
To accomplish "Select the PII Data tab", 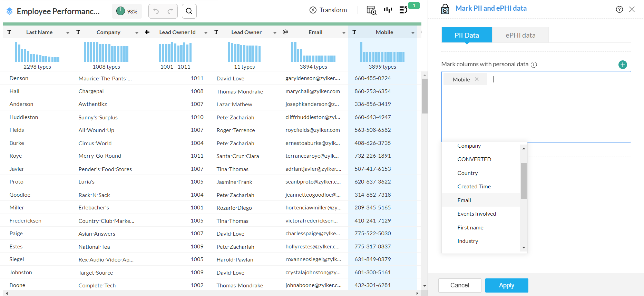I will tap(467, 35).
